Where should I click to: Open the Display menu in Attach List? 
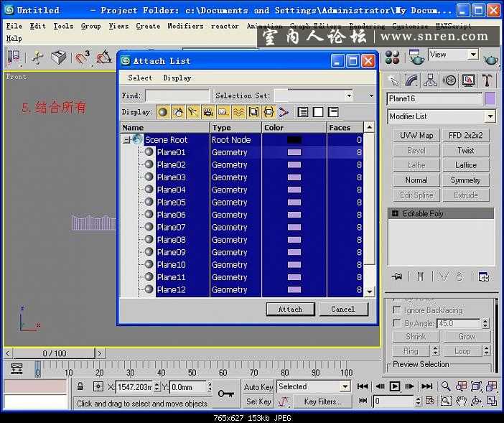tap(177, 78)
